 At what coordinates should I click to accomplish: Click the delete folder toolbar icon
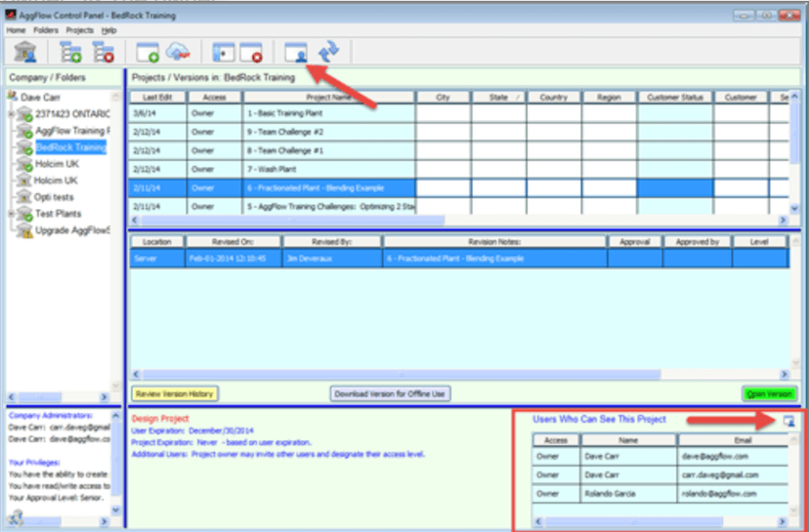(x=103, y=51)
